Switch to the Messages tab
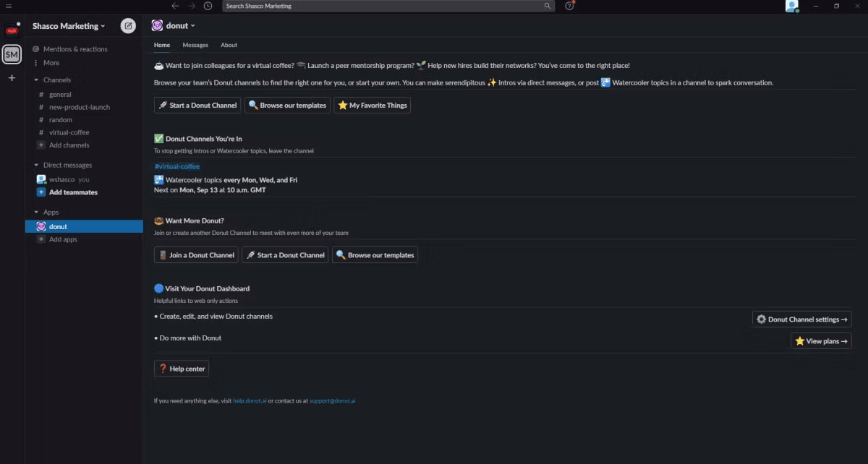Screen dimensions: 868x464 [x=195, y=45]
